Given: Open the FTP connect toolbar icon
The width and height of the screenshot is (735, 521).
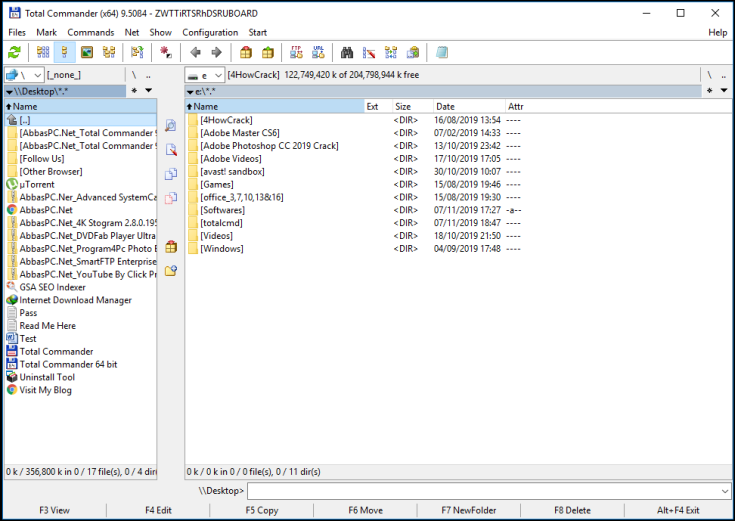Looking at the screenshot, I should 296,52.
